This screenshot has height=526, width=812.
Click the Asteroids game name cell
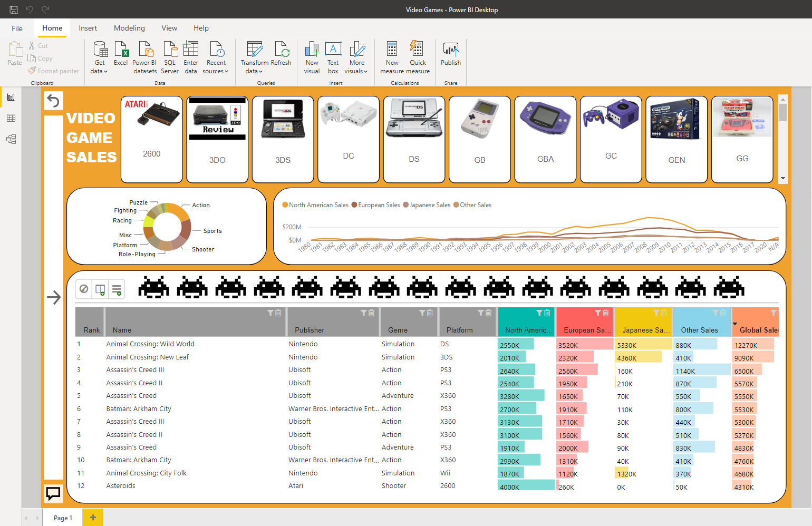pyautogui.click(x=121, y=486)
